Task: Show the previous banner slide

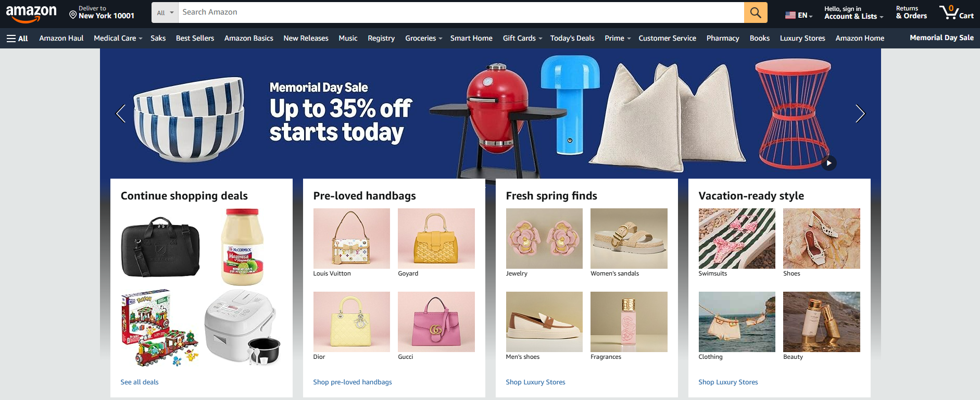Action: [x=121, y=114]
